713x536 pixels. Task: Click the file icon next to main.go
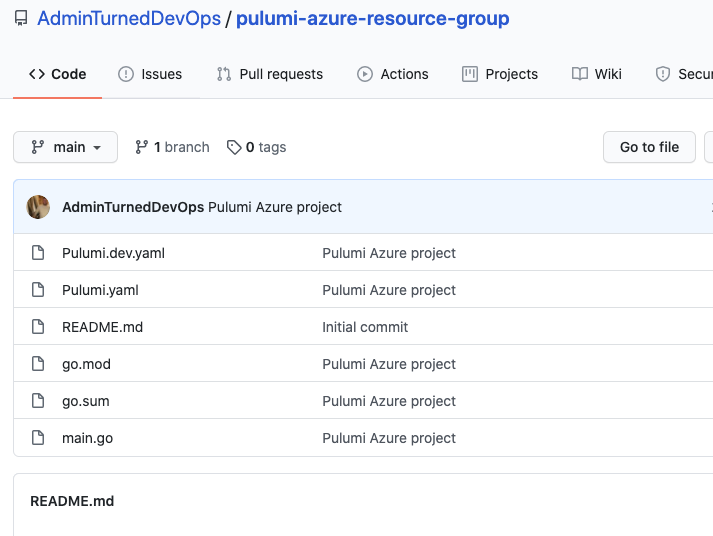pyautogui.click(x=38, y=438)
